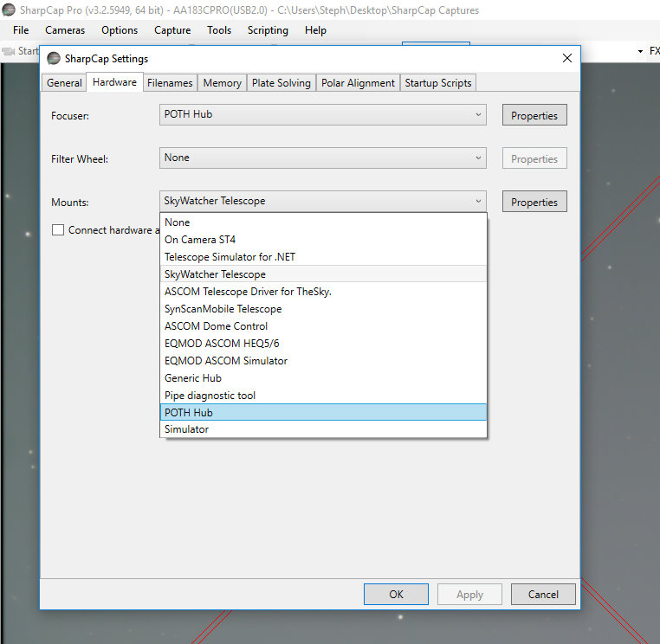Viewport: 660px width, 644px height.
Task: Switch to the Polar Alignment tab
Action: pos(358,83)
